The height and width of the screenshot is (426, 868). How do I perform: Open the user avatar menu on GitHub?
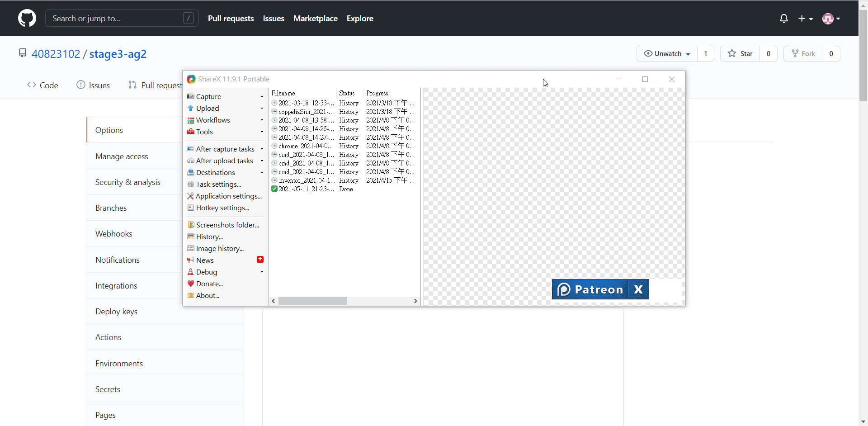[831, 19]
